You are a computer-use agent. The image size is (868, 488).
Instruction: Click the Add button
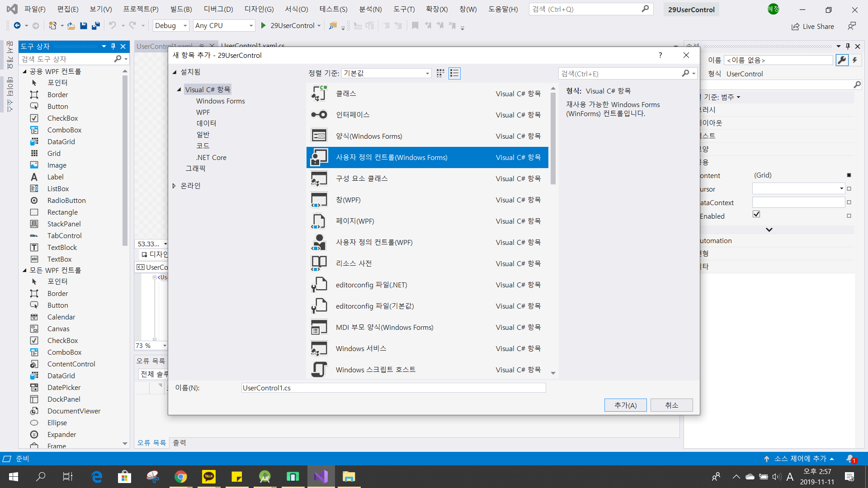625,405
